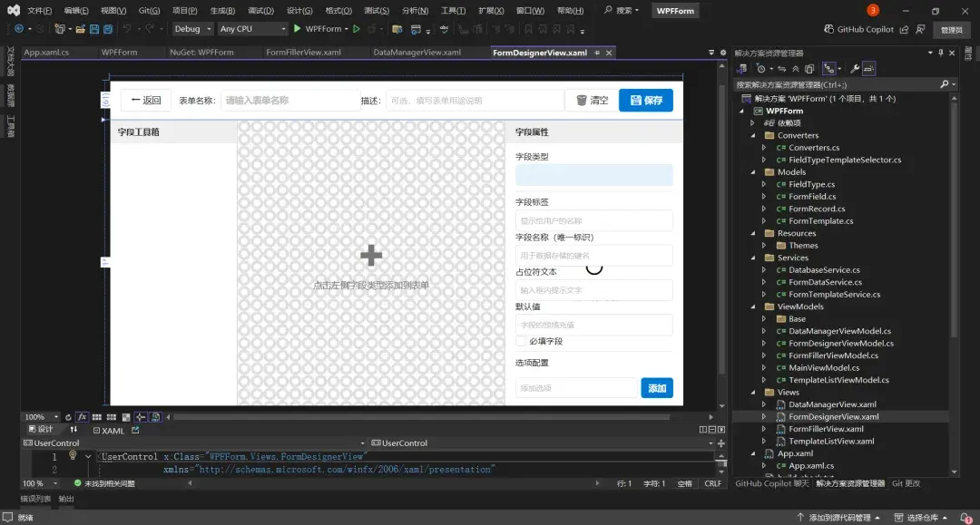Click the Navigate Backward arrow icon
Image resolution: width=980 pixels, height=525 pixels.
tap(19, 29)
